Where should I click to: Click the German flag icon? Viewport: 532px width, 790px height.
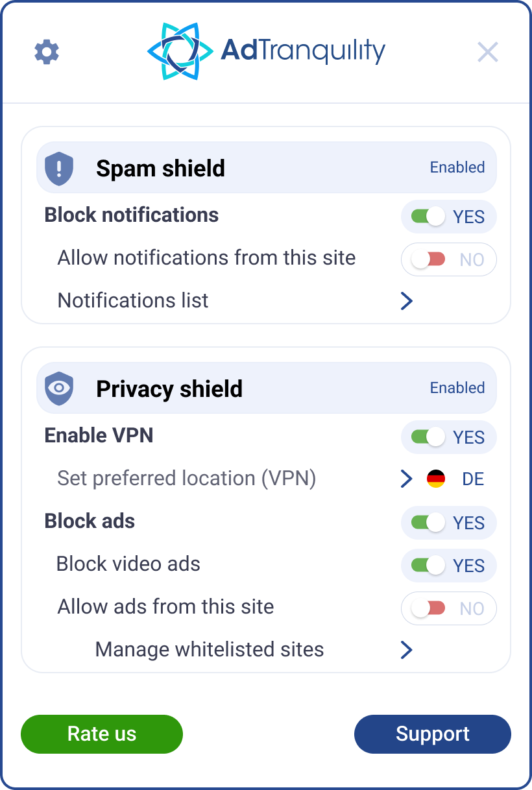[436, 479]
